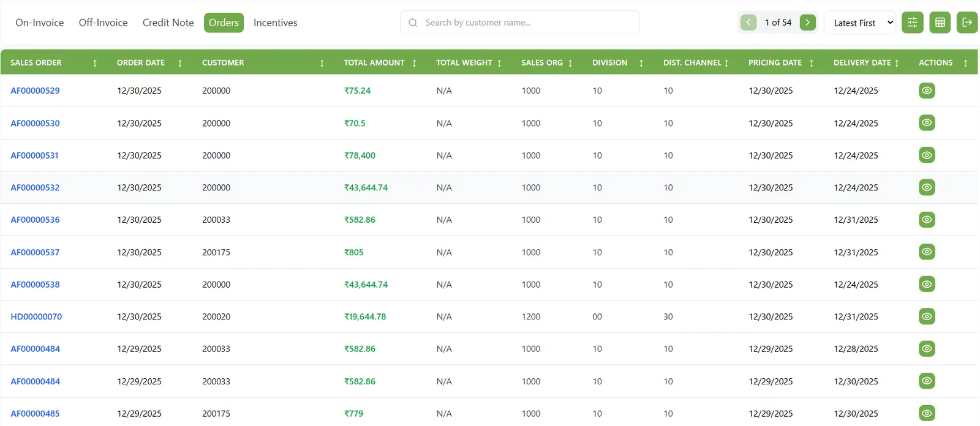Open sales order AF00000530 link

[35, 123]
